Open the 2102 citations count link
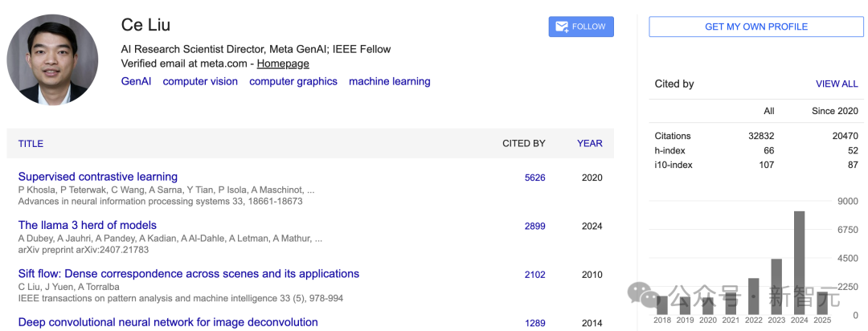868x331 pixels. click(534, 275)
